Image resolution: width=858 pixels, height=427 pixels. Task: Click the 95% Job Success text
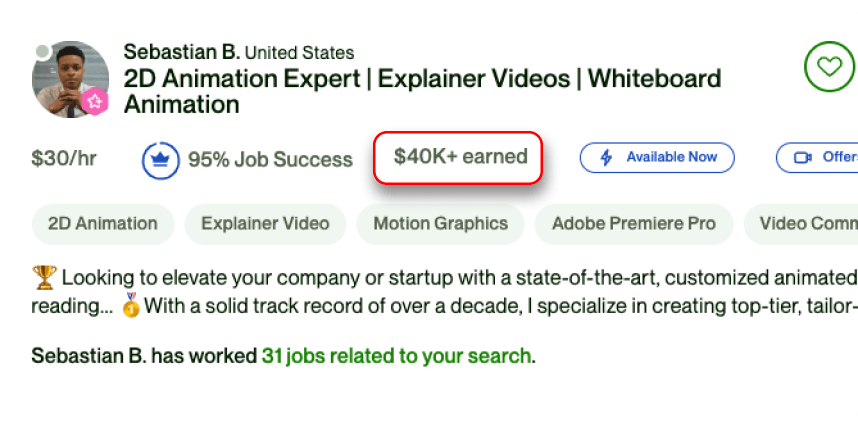(270, 159)
